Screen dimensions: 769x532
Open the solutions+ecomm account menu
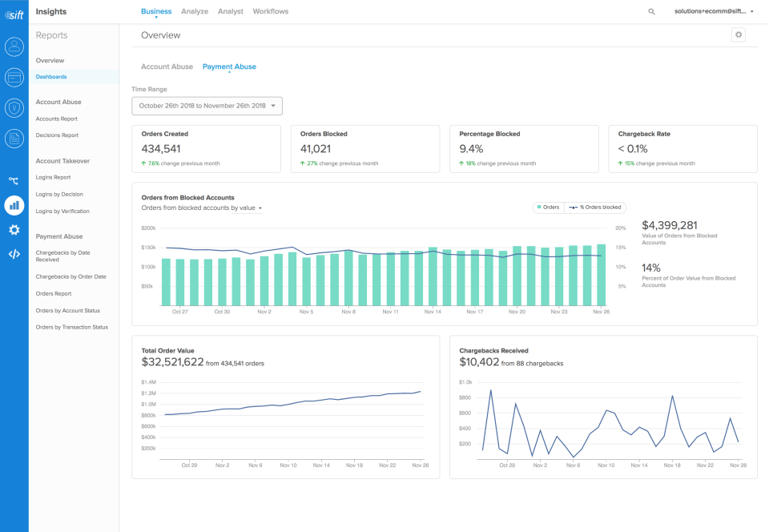713,12
